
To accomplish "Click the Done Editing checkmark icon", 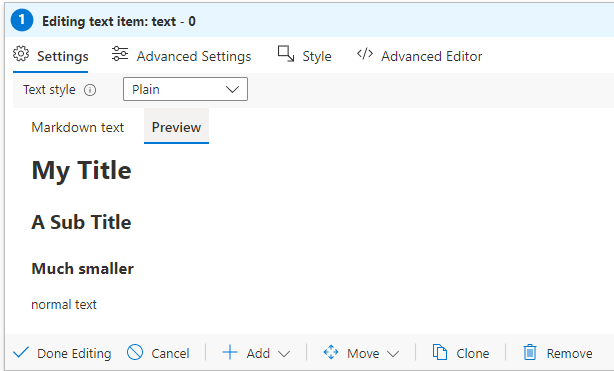I will pyautogui.click(x=21, y=352).
